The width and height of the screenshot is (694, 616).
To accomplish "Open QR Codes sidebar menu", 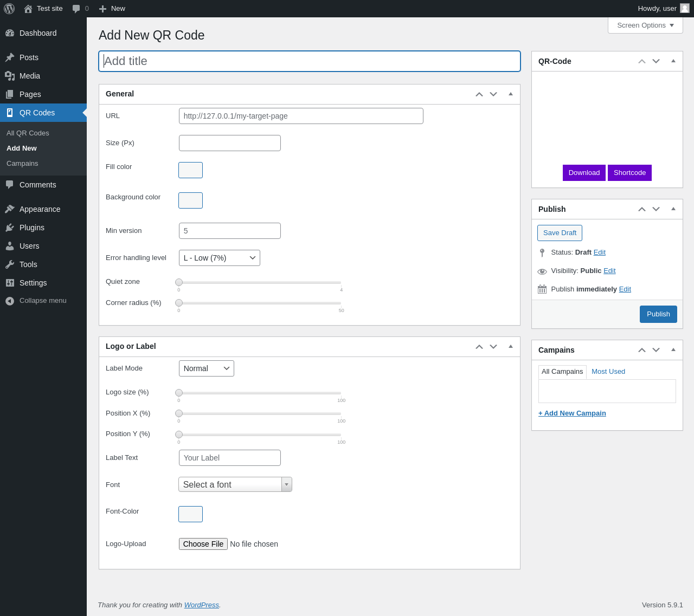I will pos(43,113).
